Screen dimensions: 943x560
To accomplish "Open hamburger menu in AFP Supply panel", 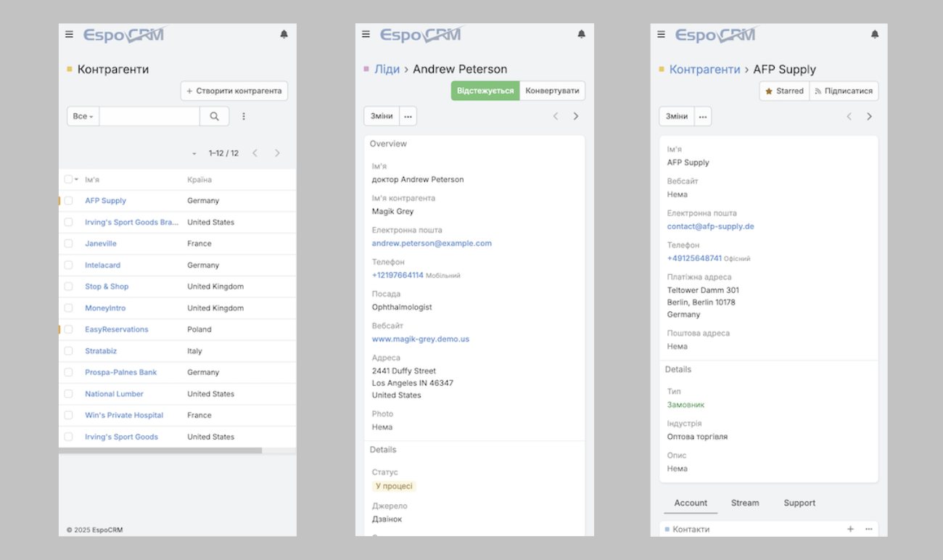I will (x=661, y=34).
